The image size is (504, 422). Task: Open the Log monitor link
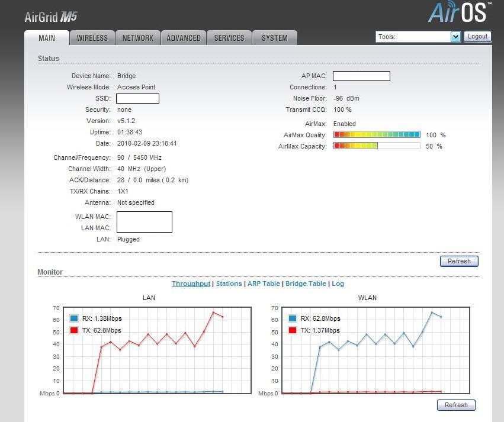[x=338, y=284]
